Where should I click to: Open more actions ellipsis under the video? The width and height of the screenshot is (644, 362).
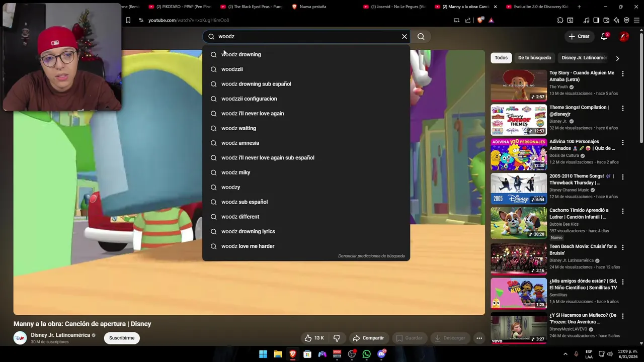[x=479, y=338]
